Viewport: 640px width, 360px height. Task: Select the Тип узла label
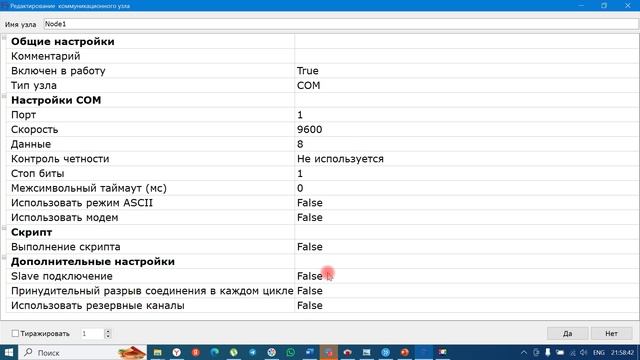[34, 85]
